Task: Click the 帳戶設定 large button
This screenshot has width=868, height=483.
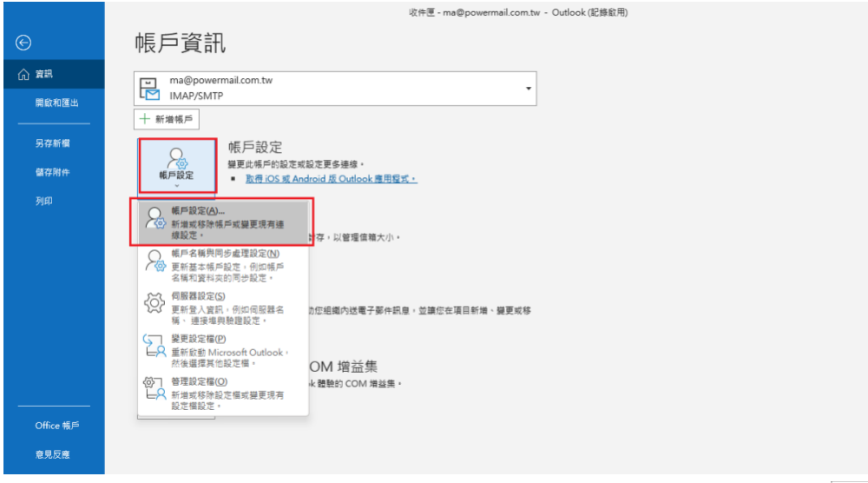Action: click(x=177, y=166)
